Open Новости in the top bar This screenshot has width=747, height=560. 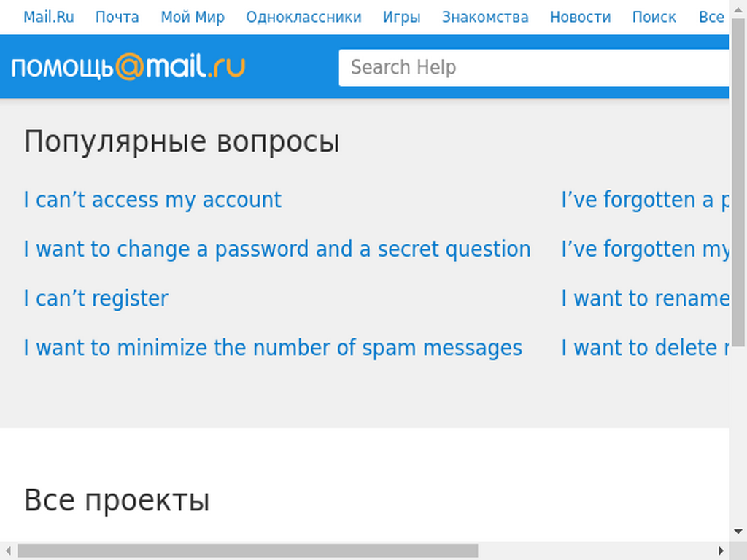(580, 17)
